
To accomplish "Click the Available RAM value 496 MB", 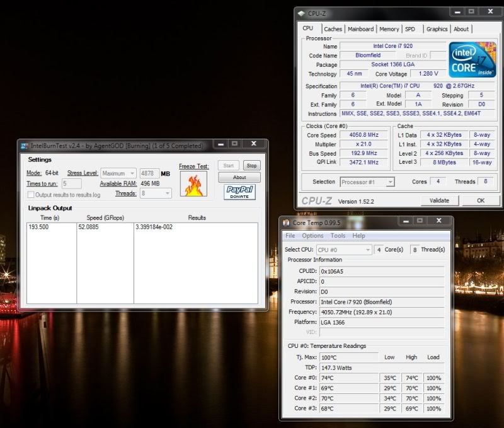I will [x=150, y=183].
